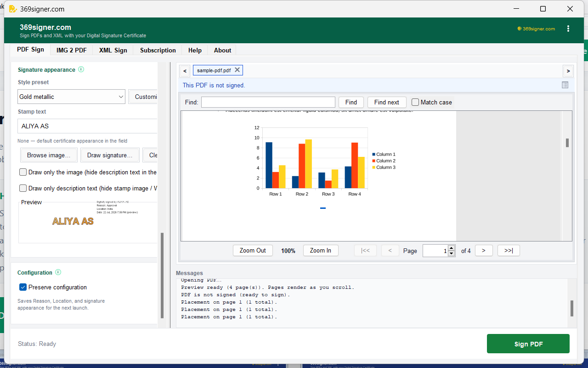Image resolution: width=588 pixels, height=368 pixels.
Task: Click the Page number input field
Action: (435, 251)
